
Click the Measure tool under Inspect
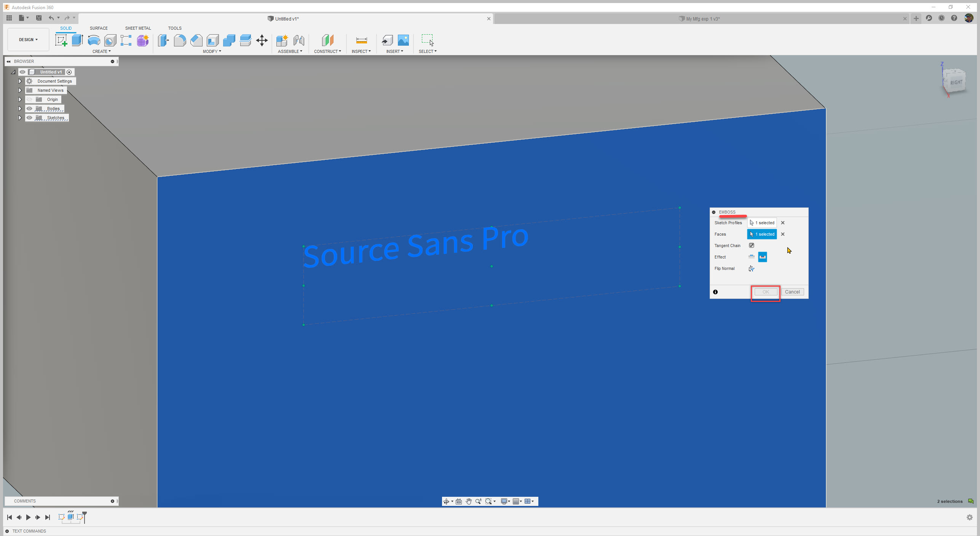(361, 40)
